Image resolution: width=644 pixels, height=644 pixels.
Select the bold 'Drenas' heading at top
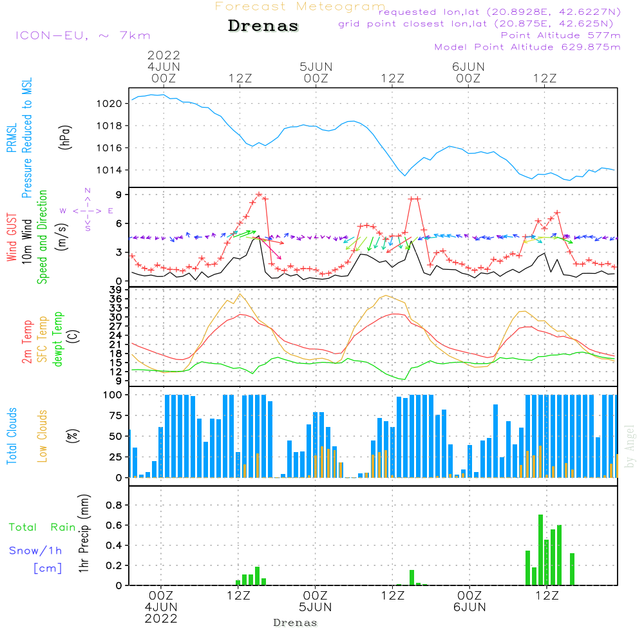coord(263,26)
